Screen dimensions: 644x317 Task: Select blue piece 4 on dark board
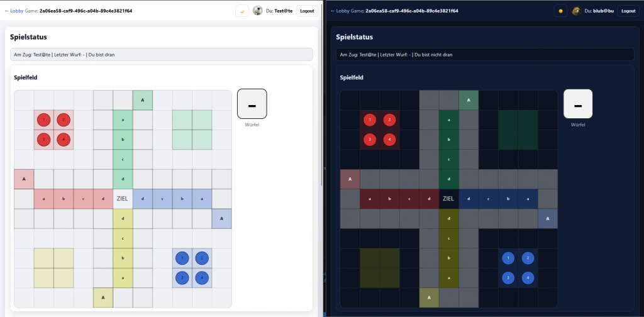click(x=528, y=278)
